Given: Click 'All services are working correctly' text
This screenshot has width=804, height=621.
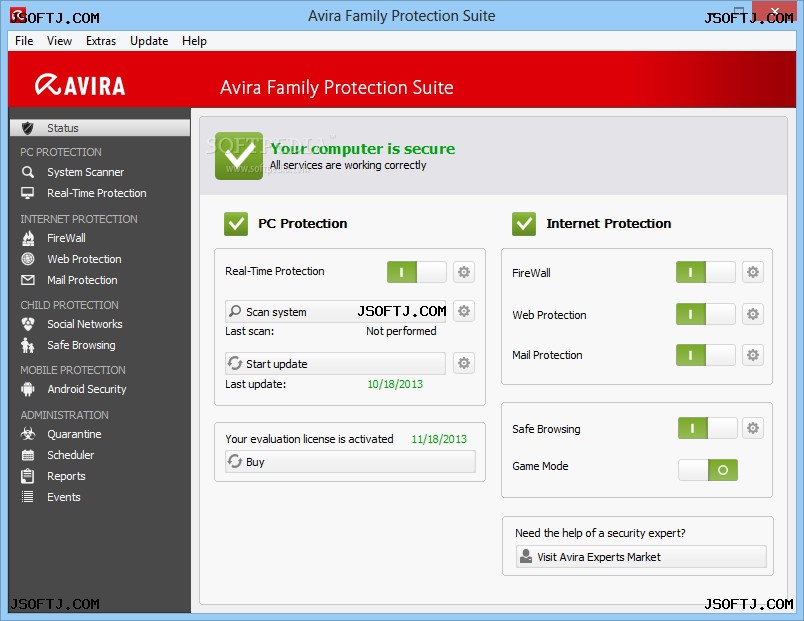Looking at the screenshot, I should (x=348, y=165).
